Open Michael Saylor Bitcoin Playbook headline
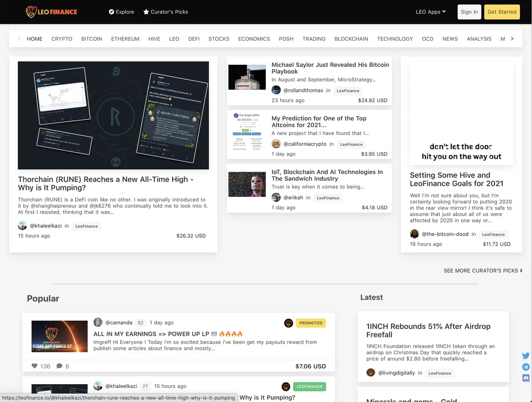 coord(330,68)
